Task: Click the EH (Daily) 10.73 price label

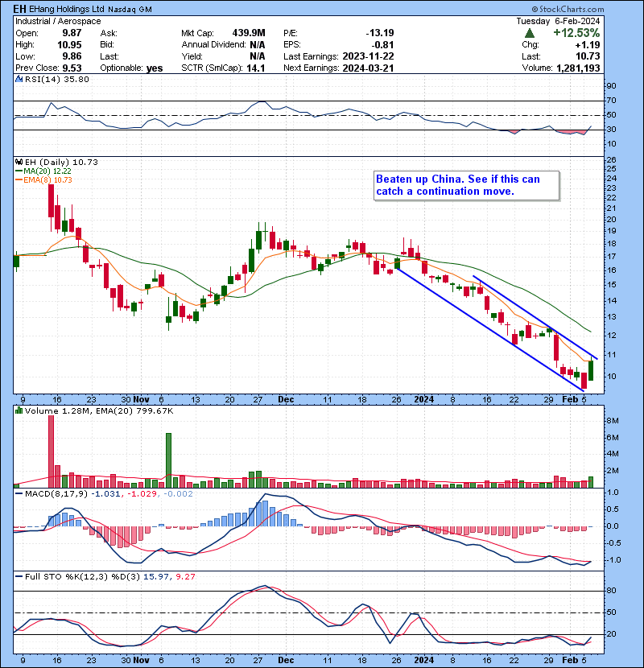Action: pyautogui.click(x=61, y=162)
